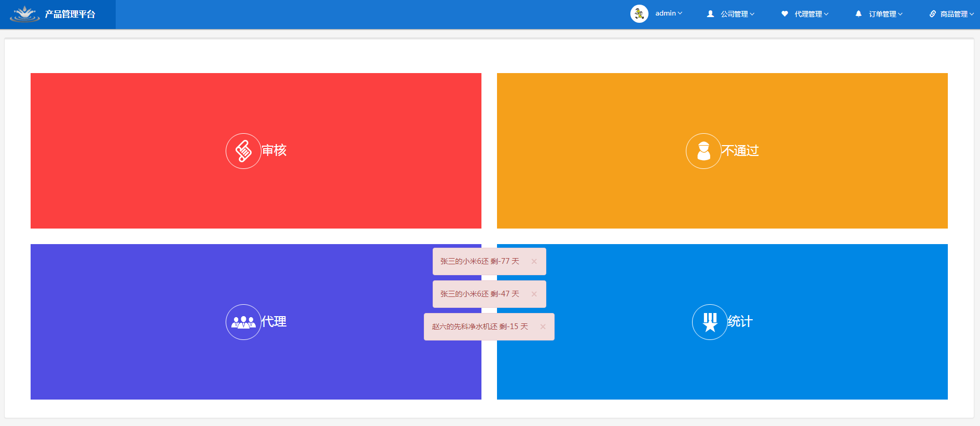The width and height of the screenshot is (980, 426).
Task: Click the heart icon beside 代理管理
Action: click(x=784, y=14)
